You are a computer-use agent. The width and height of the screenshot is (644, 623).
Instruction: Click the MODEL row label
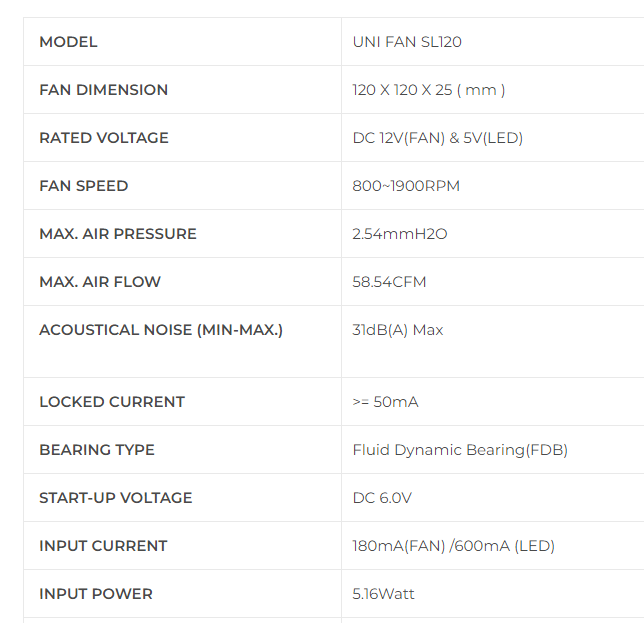(x=68, y=42)
